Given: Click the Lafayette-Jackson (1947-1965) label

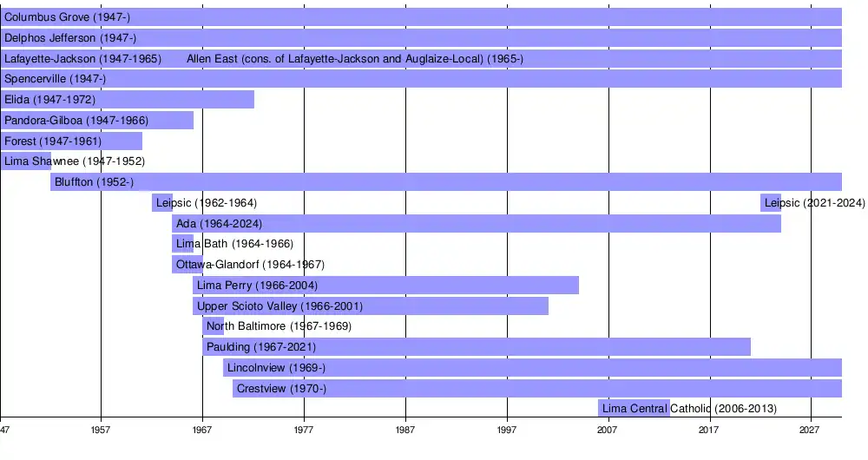Looking at the screenshot, I should (x=82, y=59).
